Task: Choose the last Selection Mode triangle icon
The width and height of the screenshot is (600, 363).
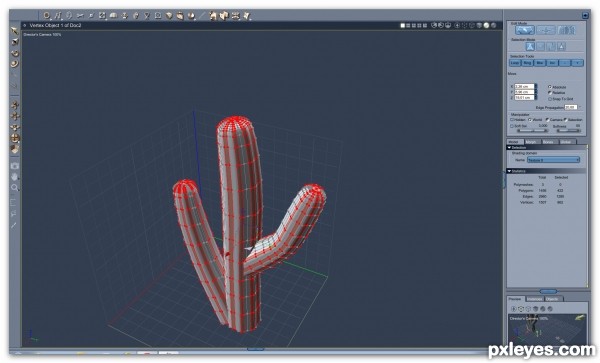Action: point(561,46)
